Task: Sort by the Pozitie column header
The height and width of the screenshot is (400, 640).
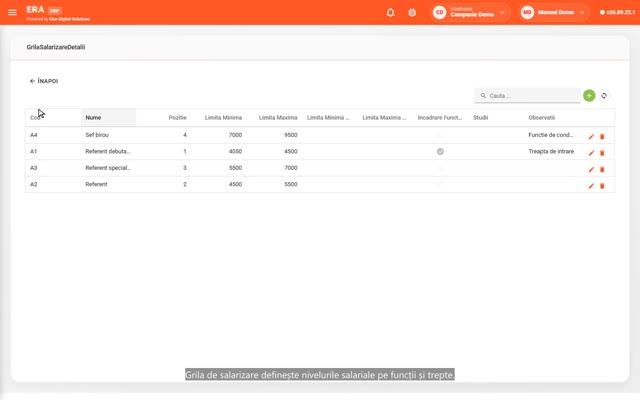Action: click(178, 118)
